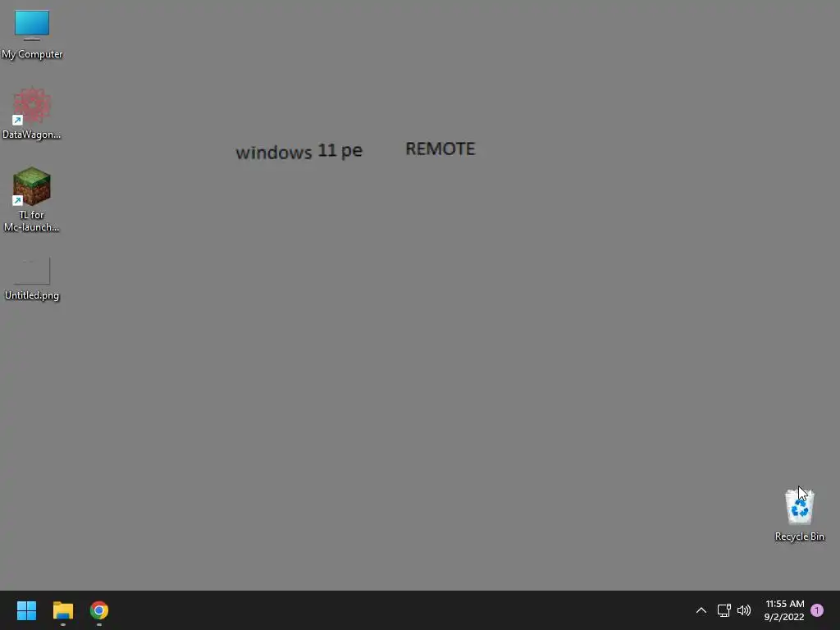The image size is (840, 630).
Task: Click the TL for Mc-launch... label
Action: point(32,221)
